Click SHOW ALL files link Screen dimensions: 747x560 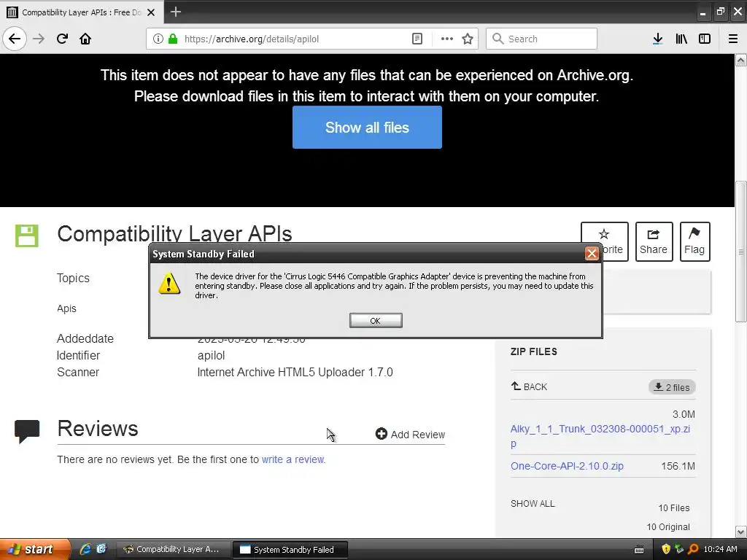533,503
